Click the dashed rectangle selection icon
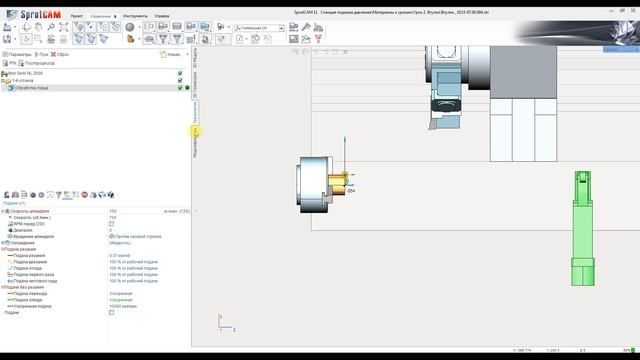Screen dimensions: 640x360 38,39
